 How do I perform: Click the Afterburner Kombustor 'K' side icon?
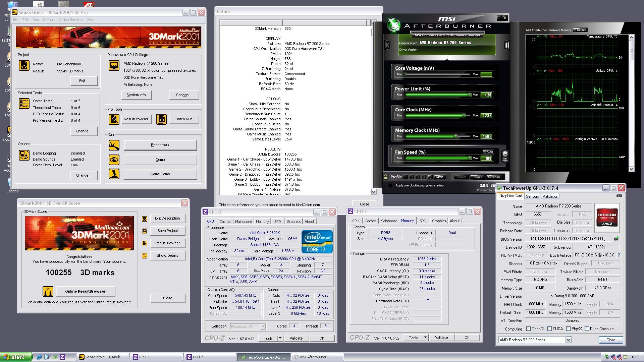pyautogui.click(x=387, y=45)
